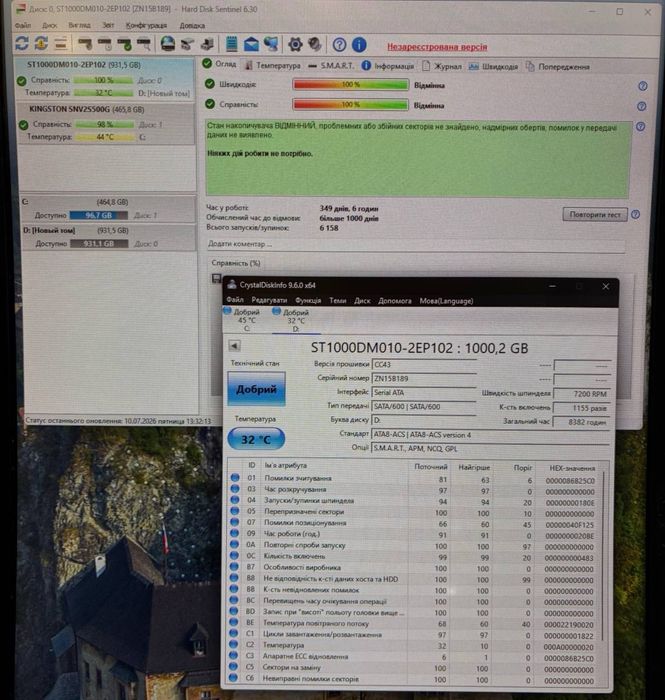This screenshot has width=665, height=700.
Task: Open the Звіт menu in Hard Disk Sentinel
Action: coord(108,25)
